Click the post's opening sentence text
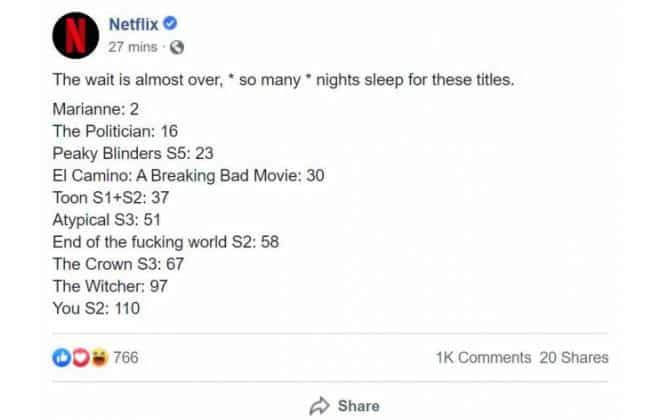 tap(283, 80)
